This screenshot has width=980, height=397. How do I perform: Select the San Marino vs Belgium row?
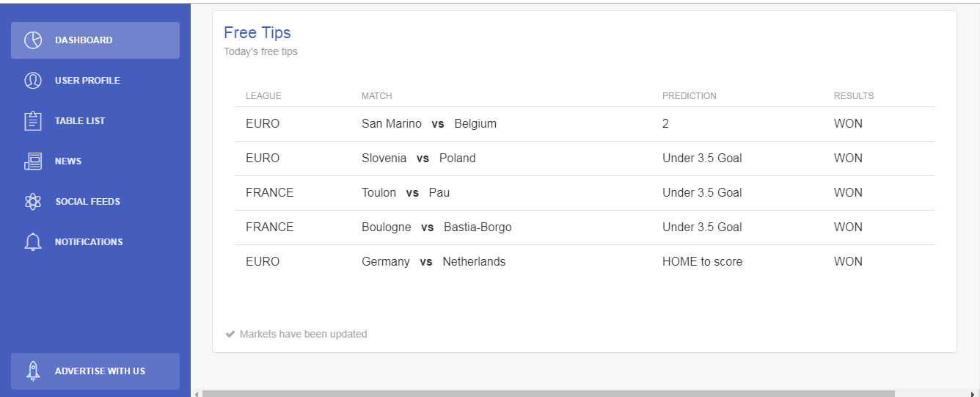pyautogui.click(x=585, y=124)
